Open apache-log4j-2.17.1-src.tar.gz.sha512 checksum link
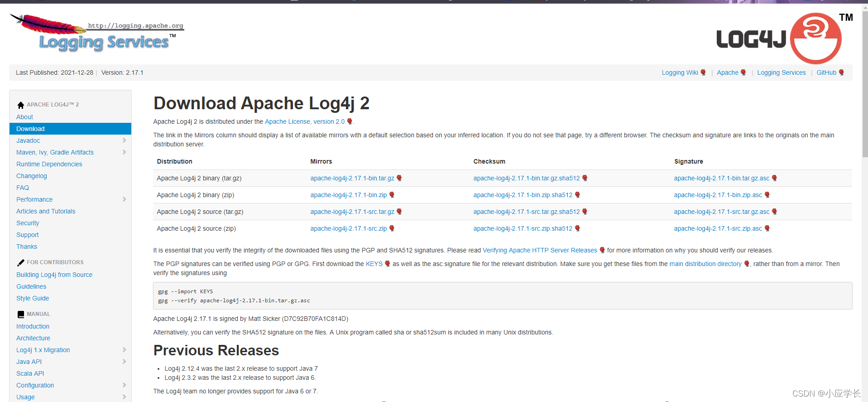 526,212
